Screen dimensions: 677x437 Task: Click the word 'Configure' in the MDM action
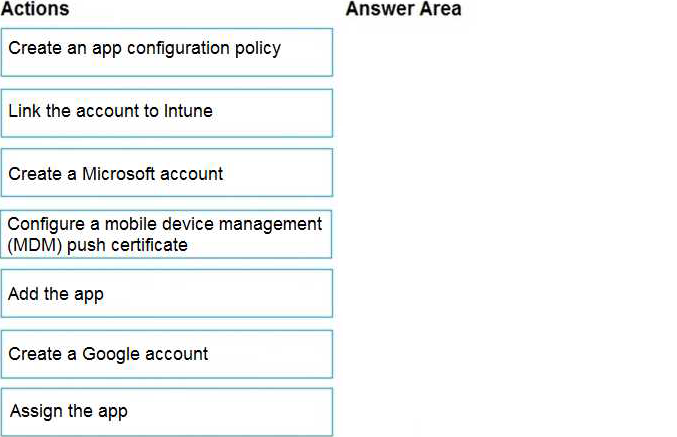[x=45, y=224]
